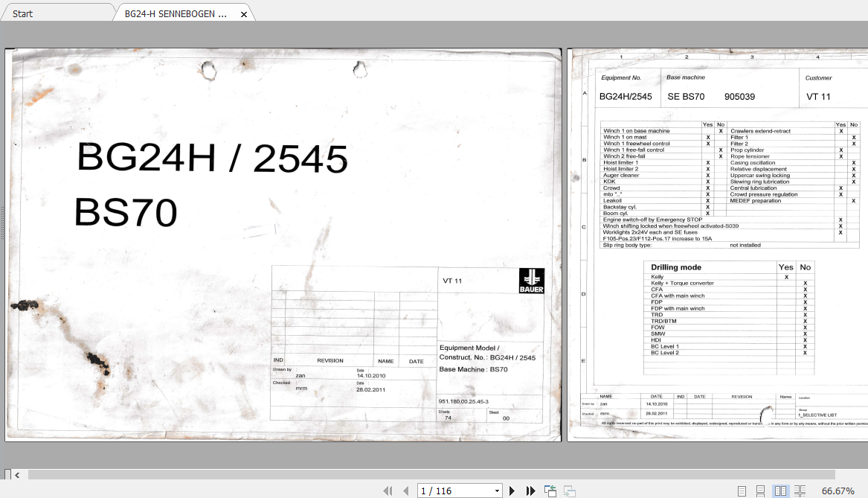Return to the previous view
The height and width of the screenshot is (498, 868).
[550, 491]
